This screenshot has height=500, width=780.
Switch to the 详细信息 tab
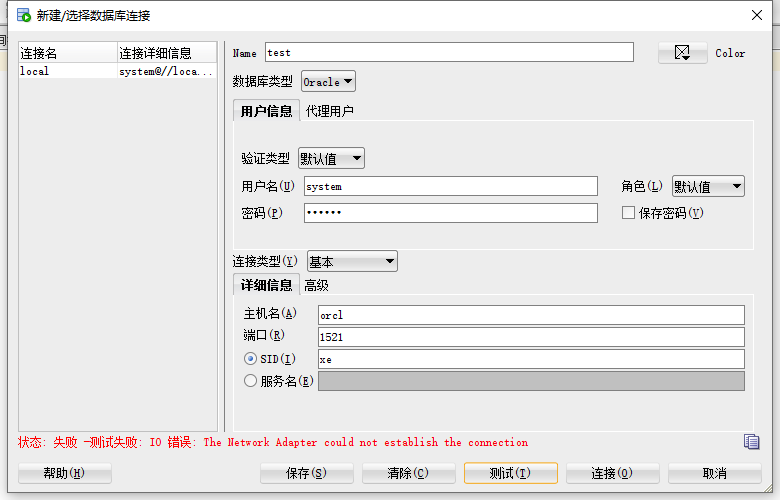point(266,285)
